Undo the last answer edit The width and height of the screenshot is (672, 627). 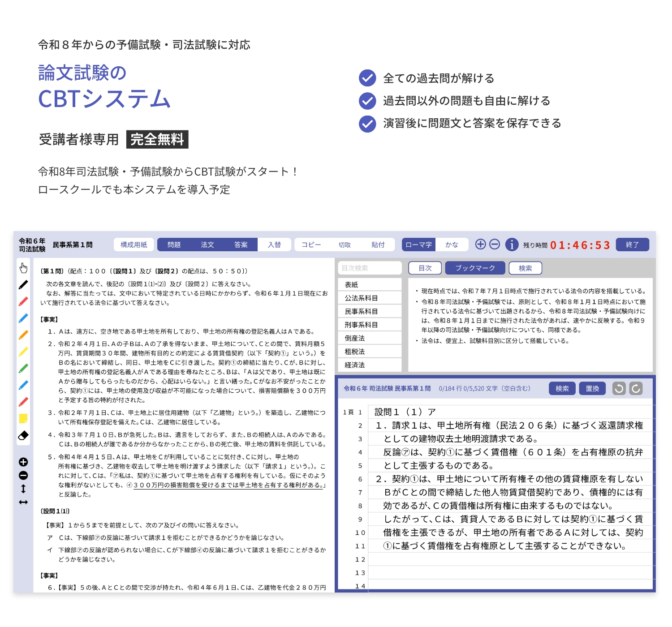tap(619, 388)
